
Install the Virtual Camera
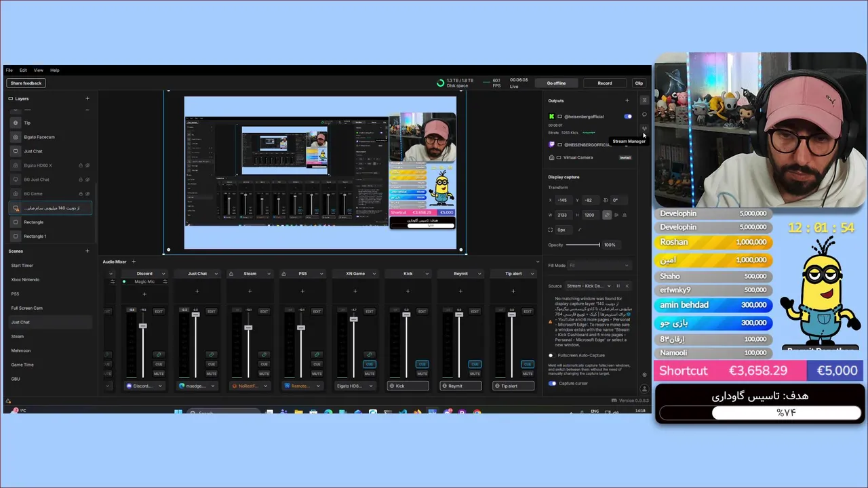[625, 157]
